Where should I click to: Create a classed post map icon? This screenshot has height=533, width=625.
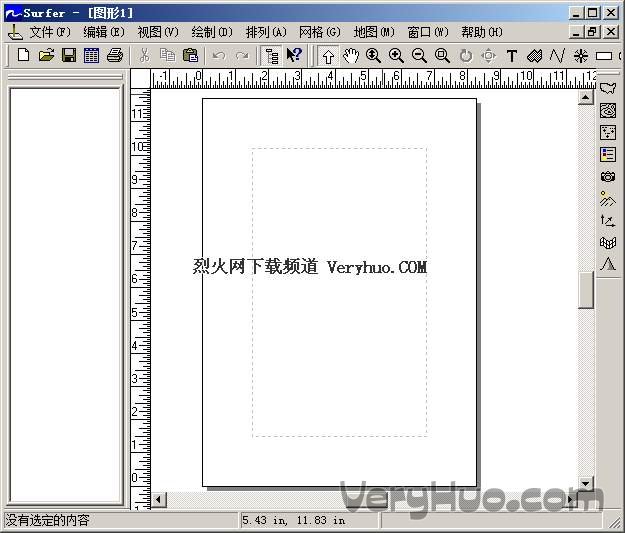(608, 154)
